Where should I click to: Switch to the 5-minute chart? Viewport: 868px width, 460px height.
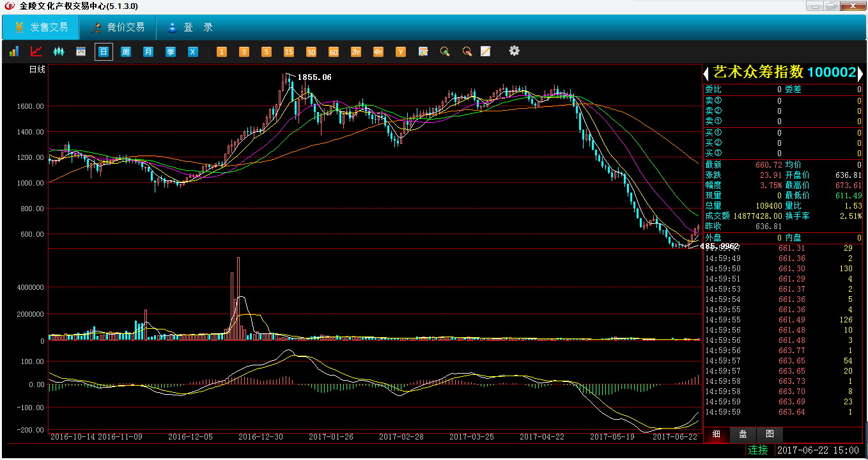coord(267,52)
